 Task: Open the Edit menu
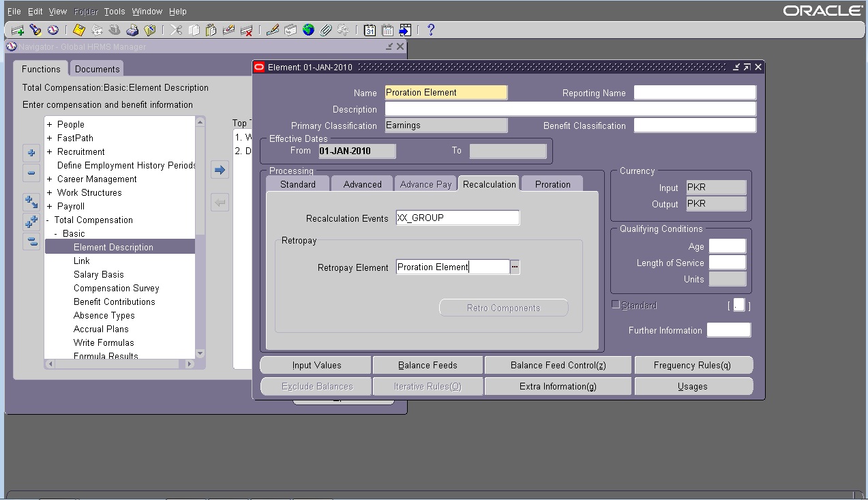[35, 12]
